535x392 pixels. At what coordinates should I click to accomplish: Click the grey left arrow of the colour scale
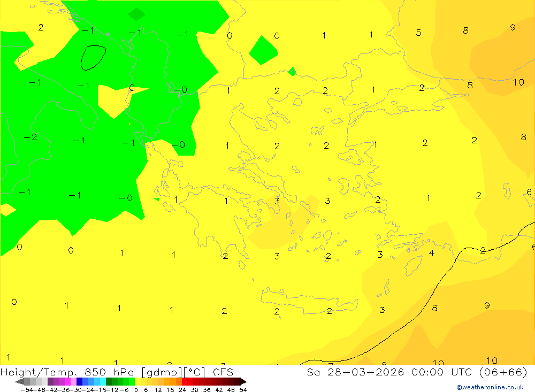point(19,382)
